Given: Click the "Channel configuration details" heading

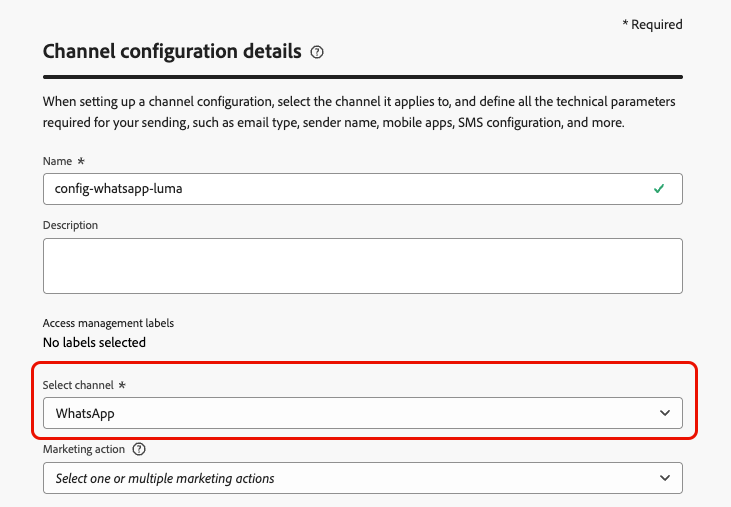Looking at the screenshot, I should pos(172,51).
